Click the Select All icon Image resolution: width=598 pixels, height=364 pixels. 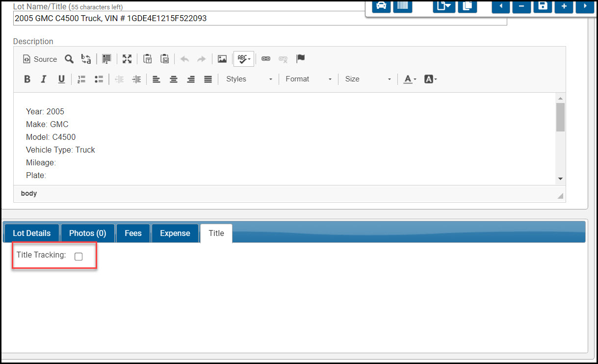(106, 59)
